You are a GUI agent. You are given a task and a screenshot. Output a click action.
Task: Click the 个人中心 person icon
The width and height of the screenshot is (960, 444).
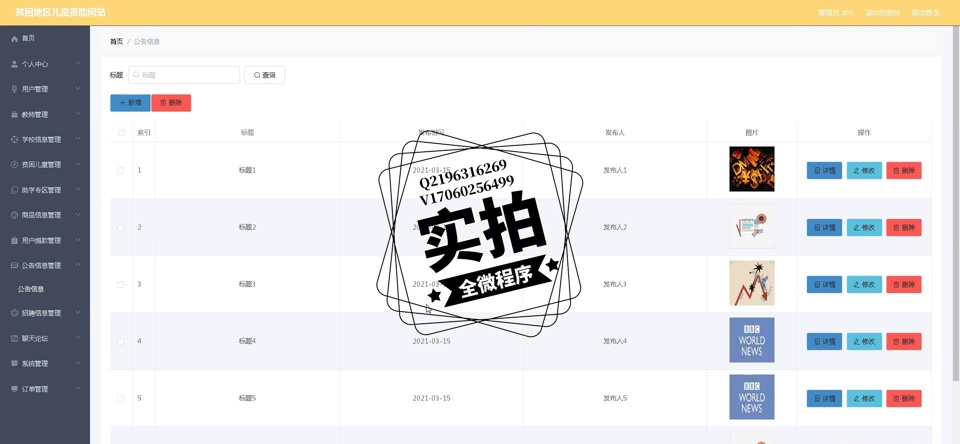[14, 64]
